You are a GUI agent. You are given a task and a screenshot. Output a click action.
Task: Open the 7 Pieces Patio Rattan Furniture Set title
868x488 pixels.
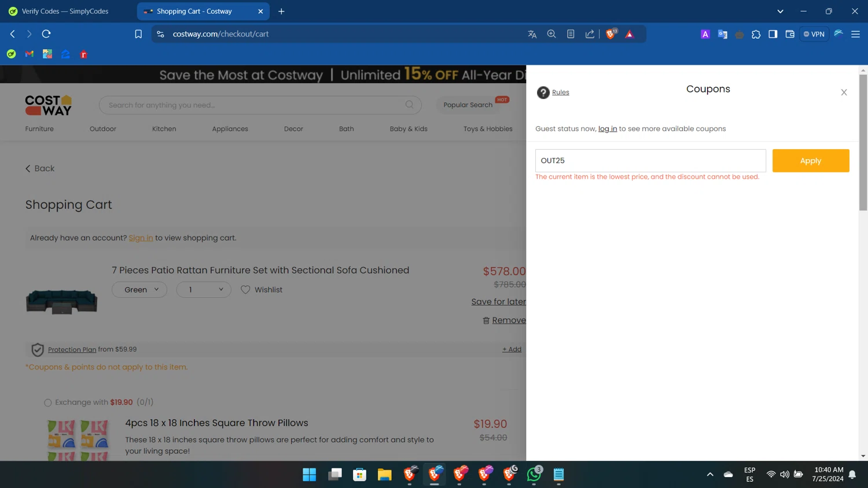[260, 270]
